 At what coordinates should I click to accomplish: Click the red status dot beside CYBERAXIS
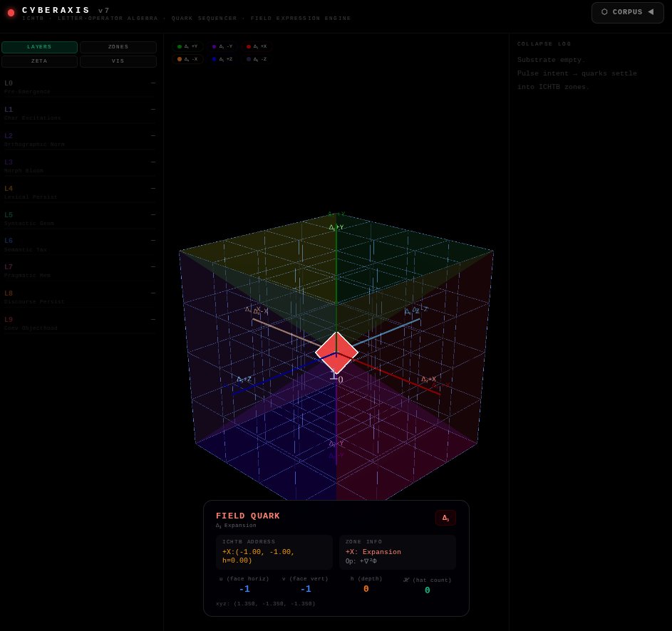tap(11, 13)
